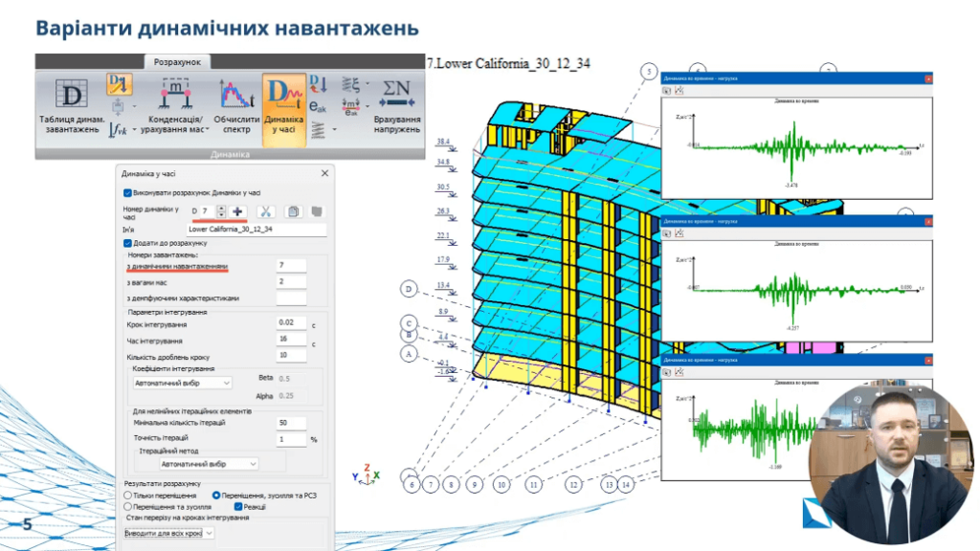
Task: Click the damping ξ spring icon
Action: tap(350, 84)
